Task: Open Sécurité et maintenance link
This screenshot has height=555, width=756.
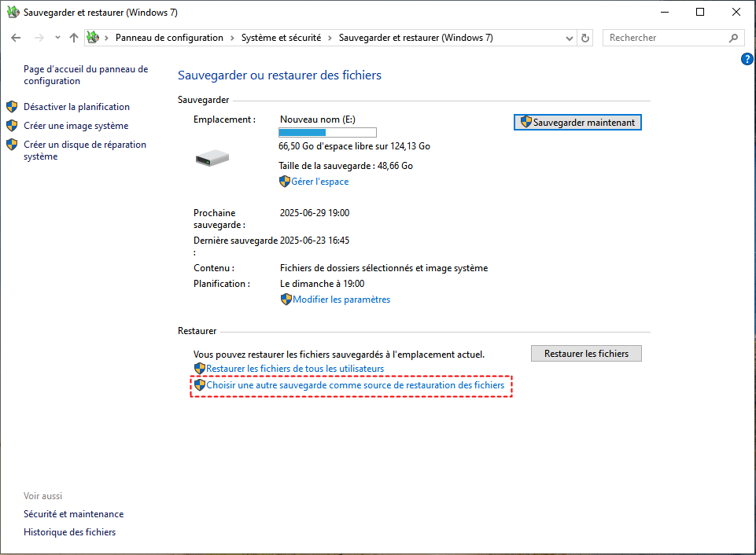Action: tap(74, 514)
